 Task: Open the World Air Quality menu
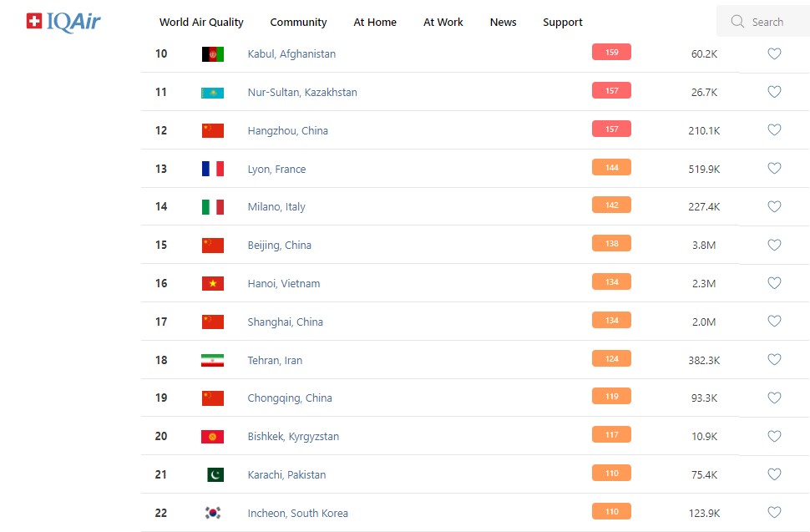pos(201,23)
